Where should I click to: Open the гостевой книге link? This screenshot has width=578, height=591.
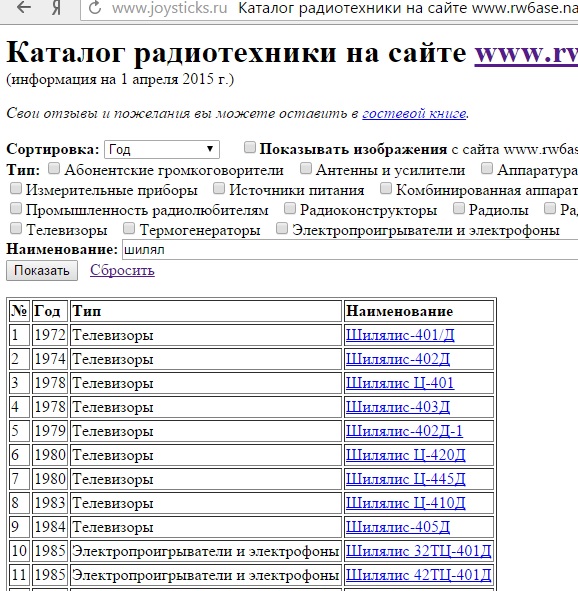414,113
